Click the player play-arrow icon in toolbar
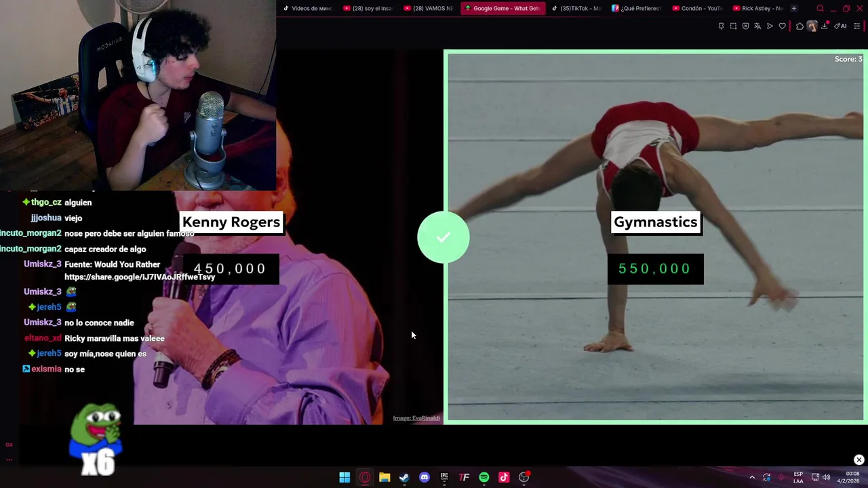The image size is (868, 488). [770, 26]
